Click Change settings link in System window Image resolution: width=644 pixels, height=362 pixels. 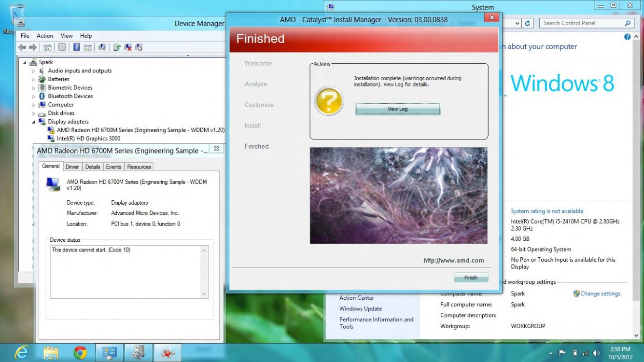pos(600,293)
